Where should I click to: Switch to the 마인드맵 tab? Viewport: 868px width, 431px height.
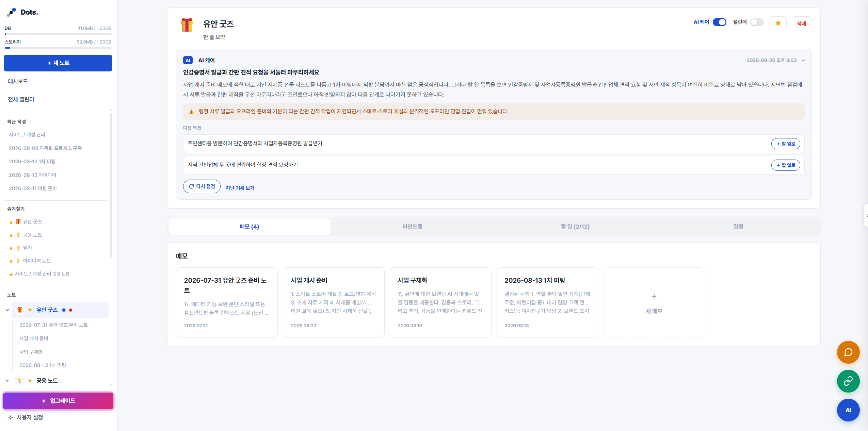(x=412, y=227)
